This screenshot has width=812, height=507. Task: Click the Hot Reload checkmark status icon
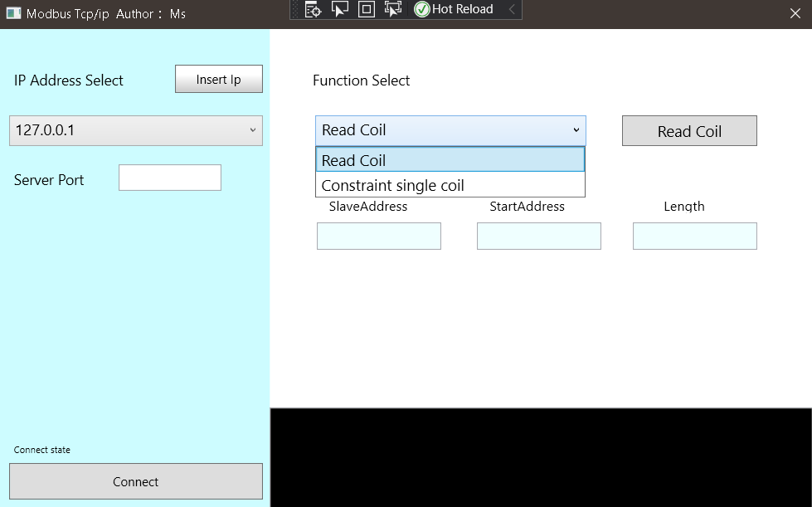point(422,9)
